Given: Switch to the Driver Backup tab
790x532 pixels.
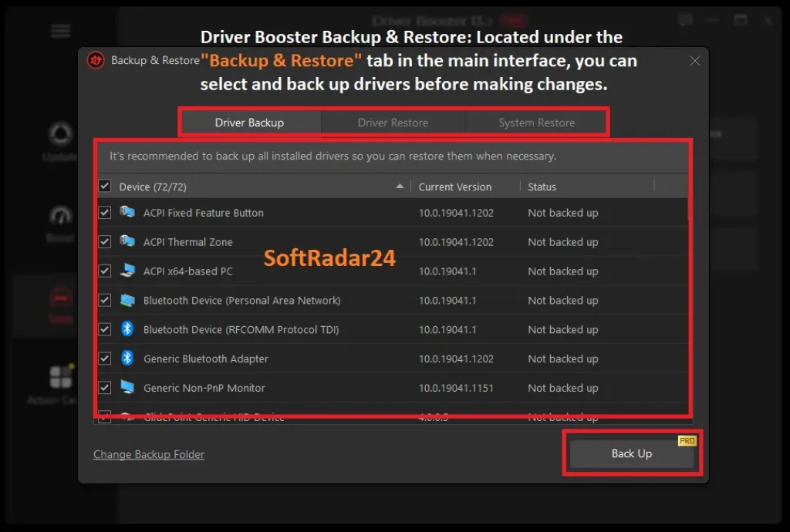Looking at the screenshot, I should tap(250, 123).
